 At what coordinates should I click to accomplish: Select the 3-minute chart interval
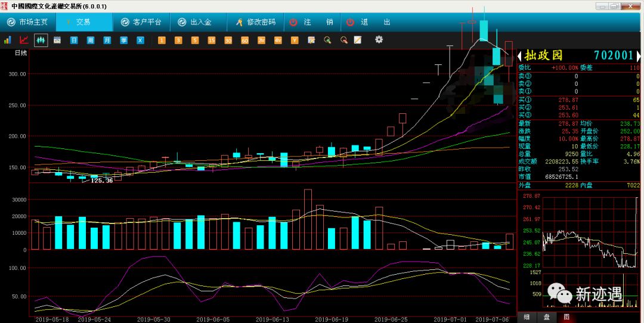(x=178, y=40)
